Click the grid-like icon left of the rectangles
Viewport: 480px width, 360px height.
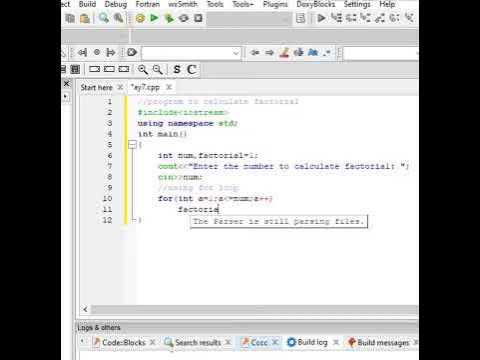[75, 69]
